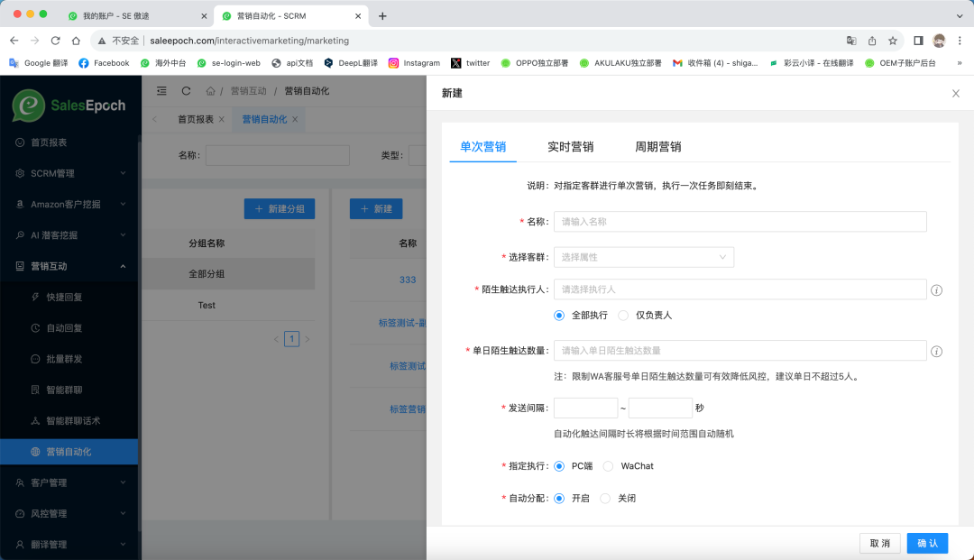
Task: Open Facebook bookmark
Action: [104, 63]
